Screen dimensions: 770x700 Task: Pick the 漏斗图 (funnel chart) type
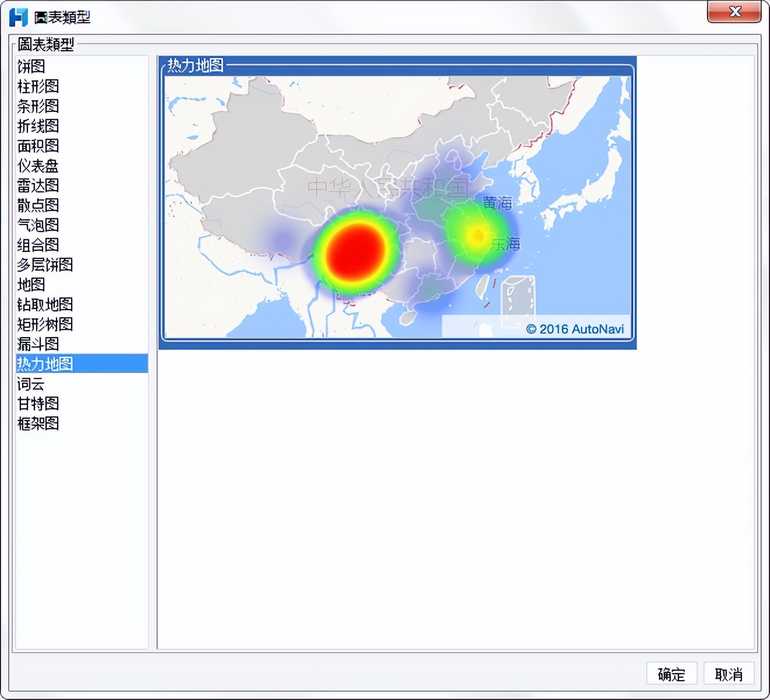point(37,345)
